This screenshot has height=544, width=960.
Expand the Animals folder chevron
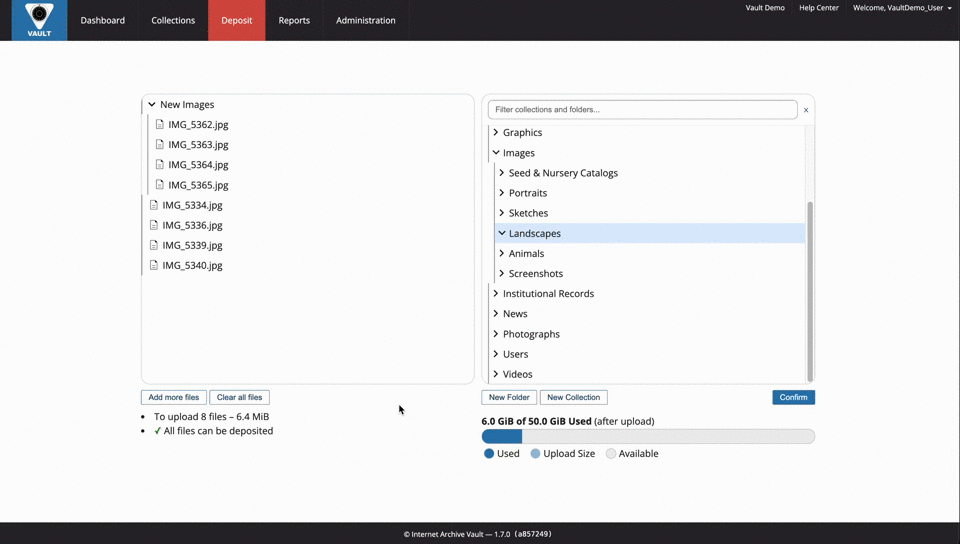[x=502, y=253]
